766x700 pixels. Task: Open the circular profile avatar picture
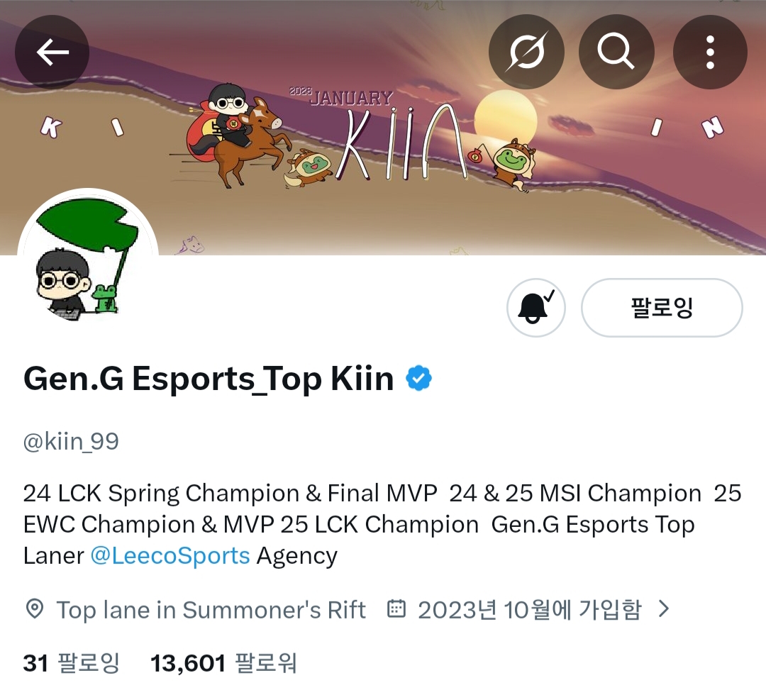tap(88, 259)
